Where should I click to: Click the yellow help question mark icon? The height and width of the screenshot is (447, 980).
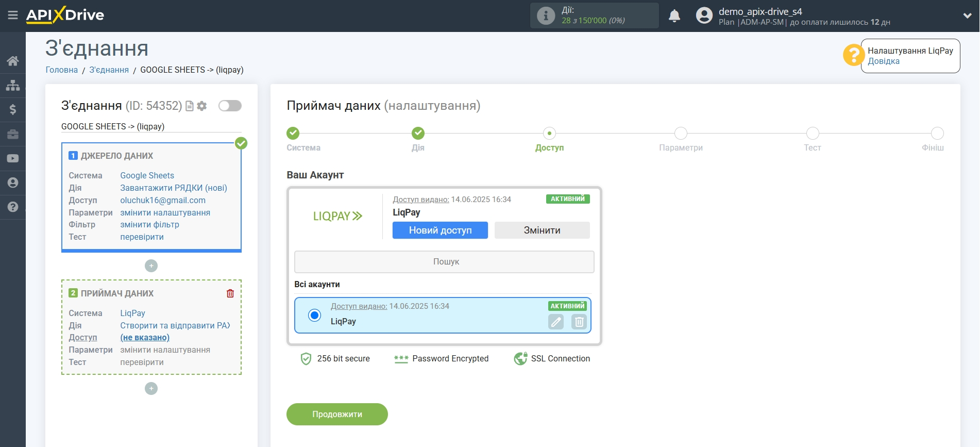click(853, 55)
